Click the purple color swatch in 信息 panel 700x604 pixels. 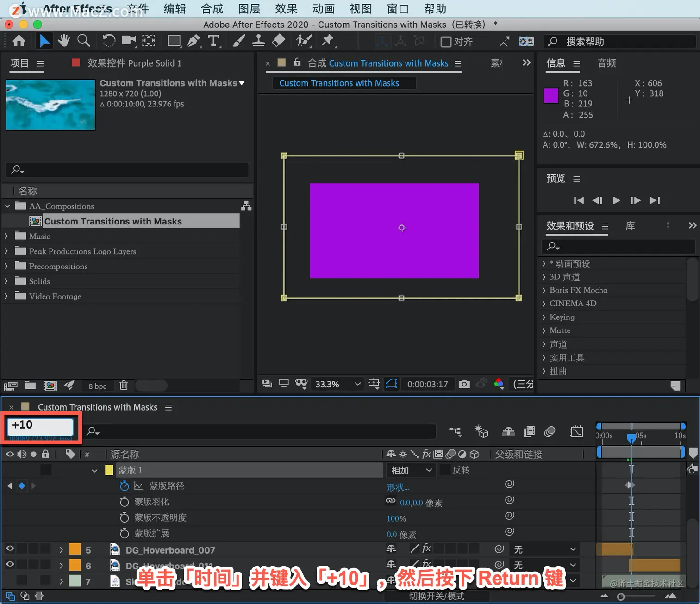point(551,96)
